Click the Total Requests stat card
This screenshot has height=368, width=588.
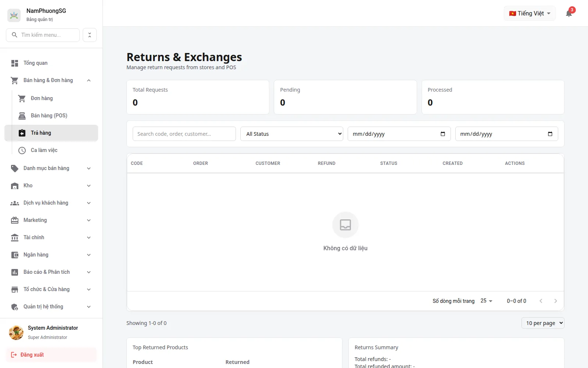(198, 97)
